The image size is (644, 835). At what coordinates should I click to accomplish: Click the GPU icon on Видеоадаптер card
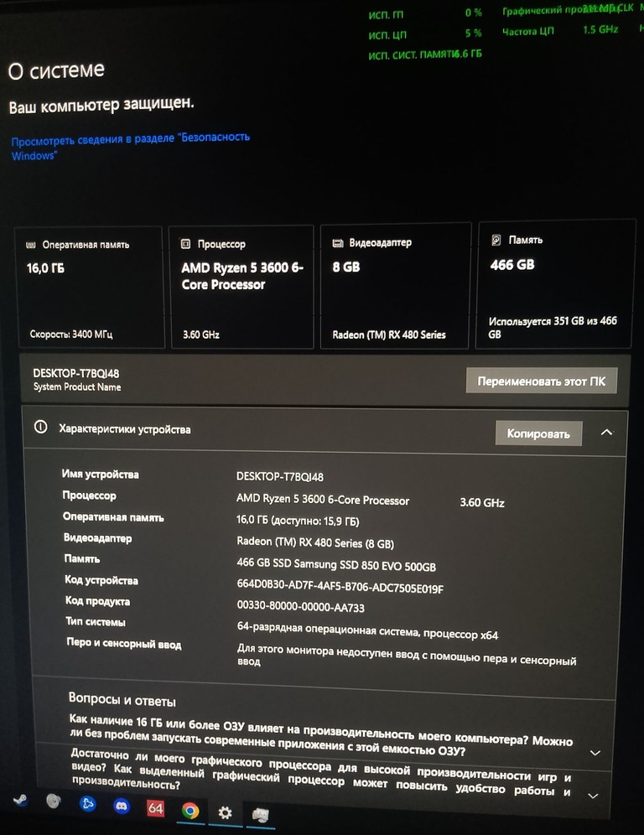point(338,243)
